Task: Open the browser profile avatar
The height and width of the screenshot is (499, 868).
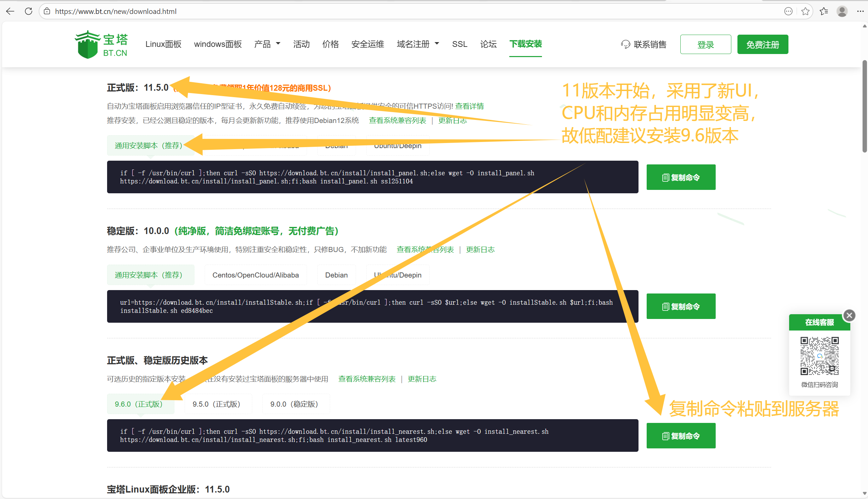Action: point(842,11)
